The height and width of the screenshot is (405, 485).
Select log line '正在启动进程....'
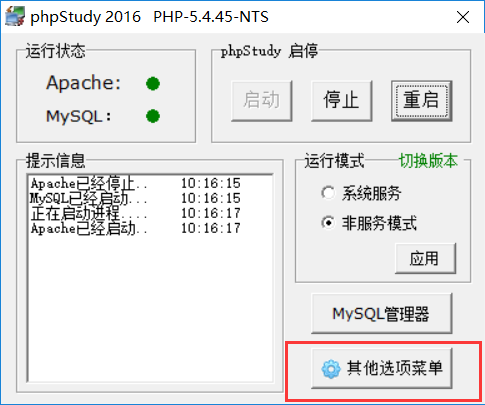[x=135, y=213]
